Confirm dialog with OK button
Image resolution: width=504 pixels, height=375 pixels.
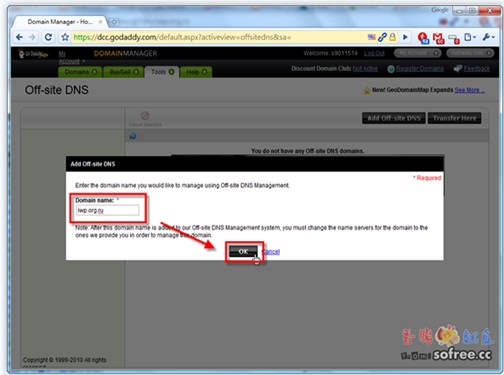(243, 252)
